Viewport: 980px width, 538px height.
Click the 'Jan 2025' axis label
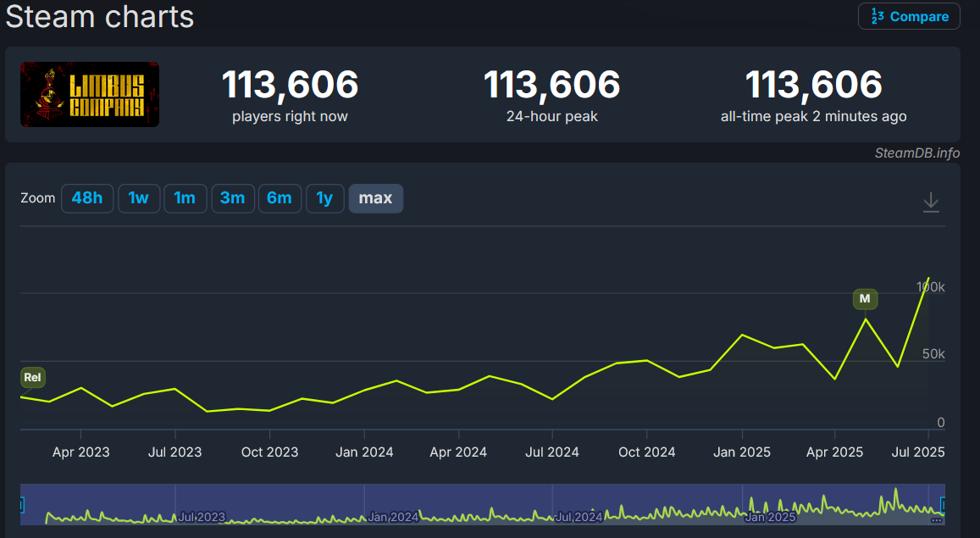[742, 452]
